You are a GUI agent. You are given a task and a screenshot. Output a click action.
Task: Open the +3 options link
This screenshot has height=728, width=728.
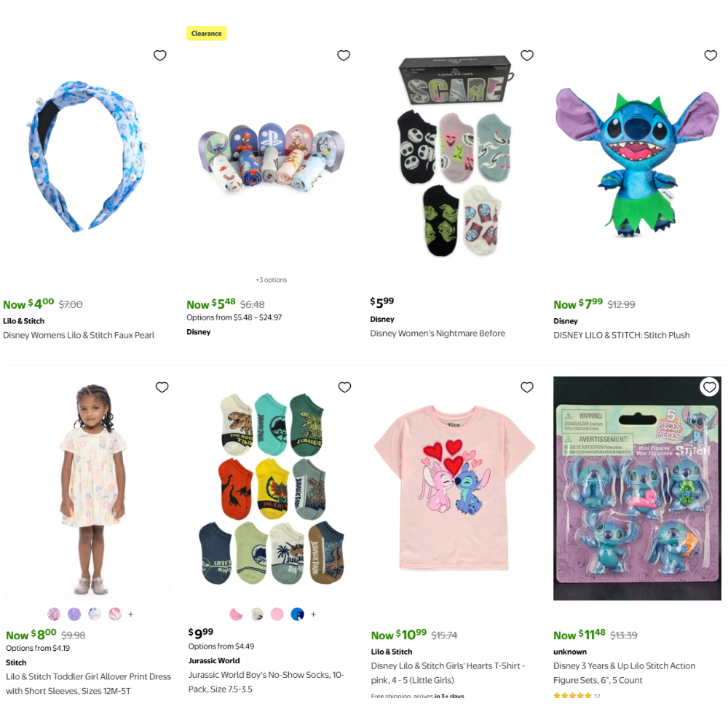pyautogui.click(x=271, y=280)
